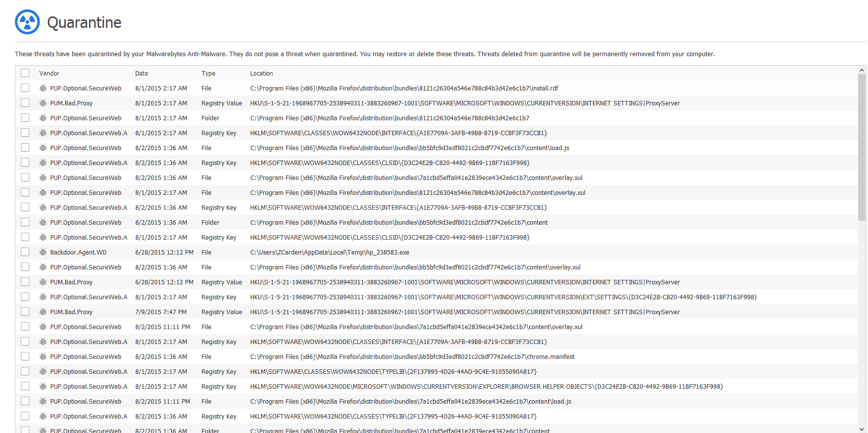The width and height of the screenshot is (868, 433).
Task: Check the box for EXT\SETTINGS registry key
Action: point(25,297)
